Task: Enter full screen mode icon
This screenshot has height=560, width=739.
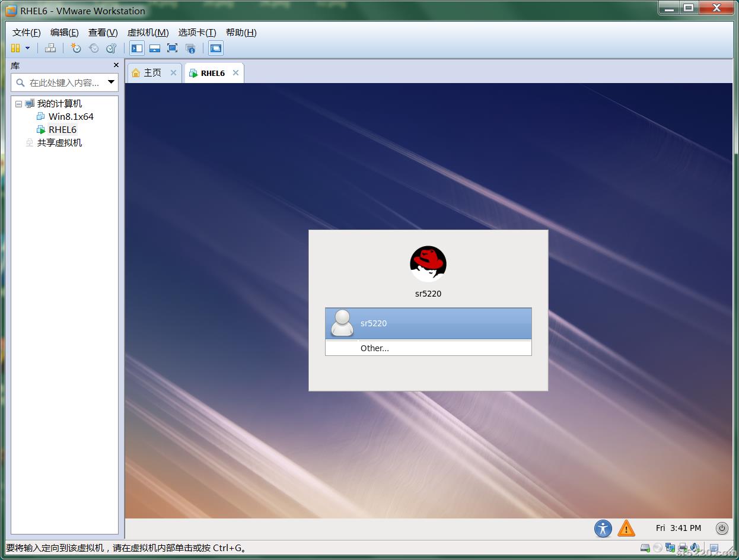Action: [x=173, y=48]
